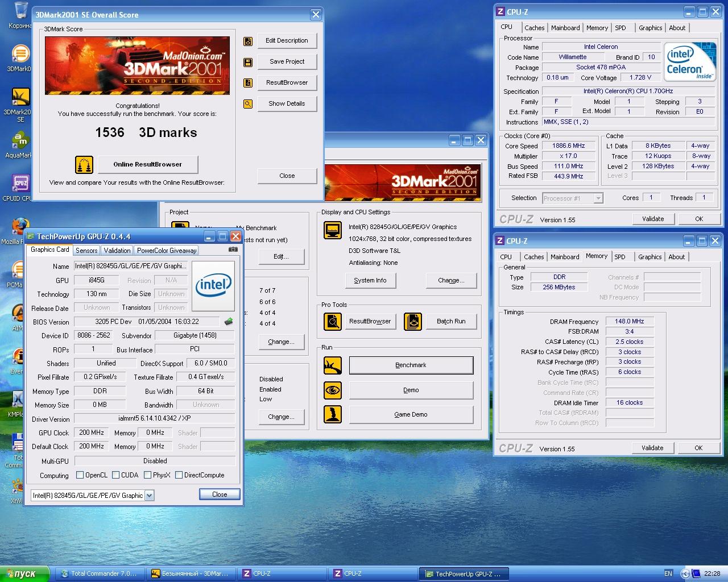Click OK in lower CPU-Z window
This screenshot has height=582, width=728.
(x=698, y=448)
